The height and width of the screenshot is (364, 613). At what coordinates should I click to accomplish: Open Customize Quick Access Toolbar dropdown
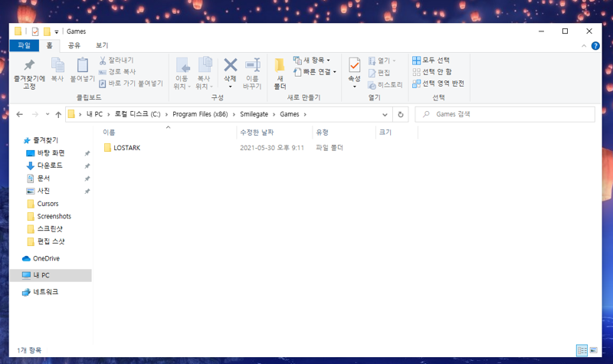click(x=56, y=32)
